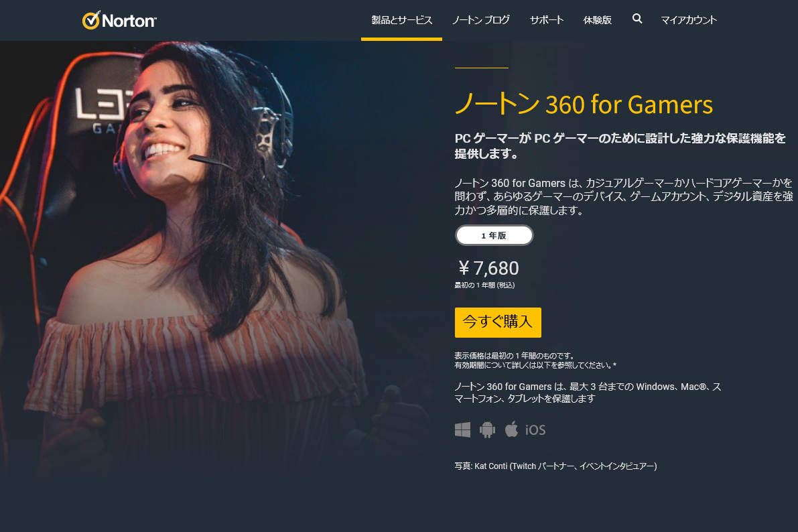
Task: Click the Norton logo in the header
Action: click(119, 20)
